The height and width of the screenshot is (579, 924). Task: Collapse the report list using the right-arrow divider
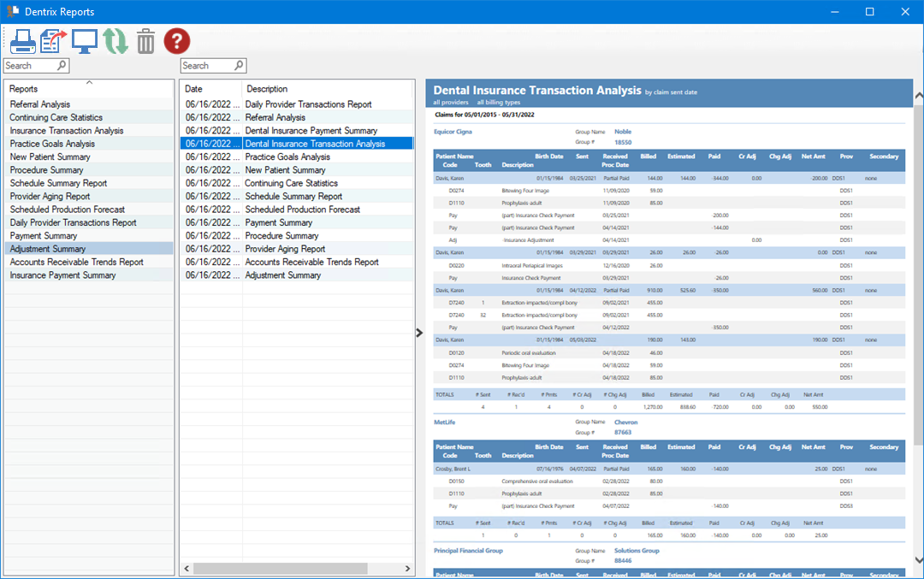click(418, 332)
